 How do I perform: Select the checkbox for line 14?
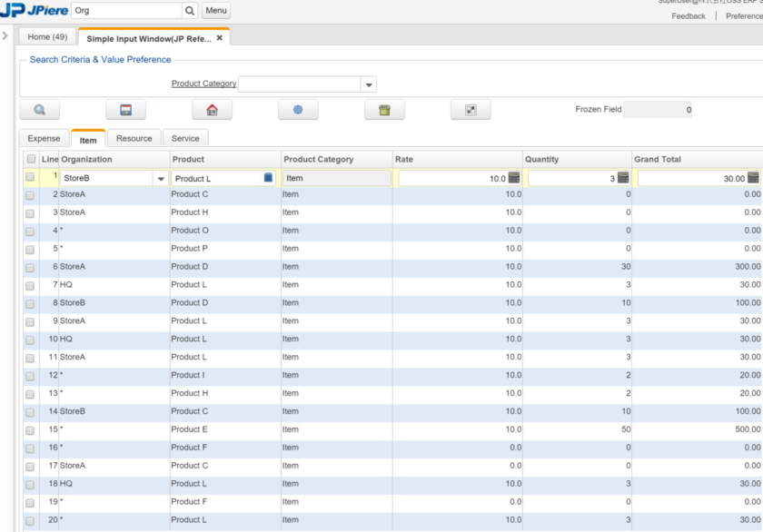pyautogui.click(x=30, y=412)
